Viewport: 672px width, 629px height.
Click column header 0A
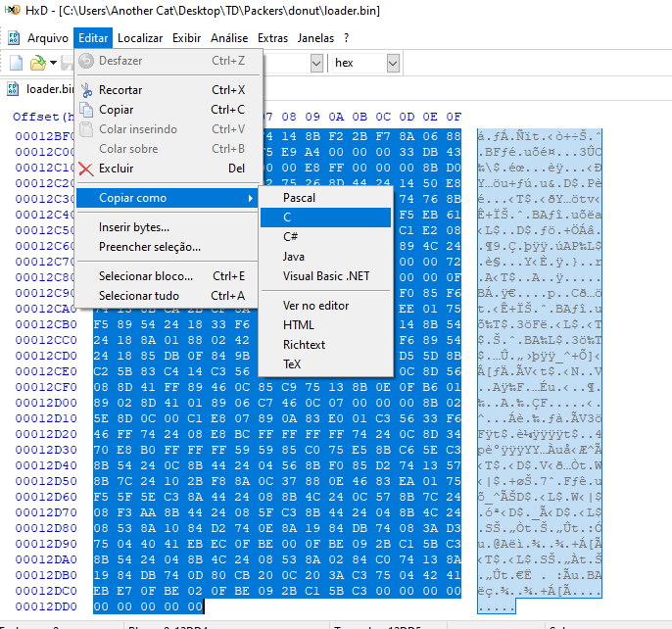pos(336,117)
